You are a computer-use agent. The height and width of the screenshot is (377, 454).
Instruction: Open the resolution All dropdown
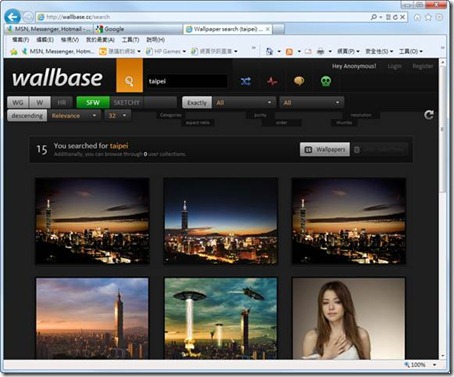[244, 102]
